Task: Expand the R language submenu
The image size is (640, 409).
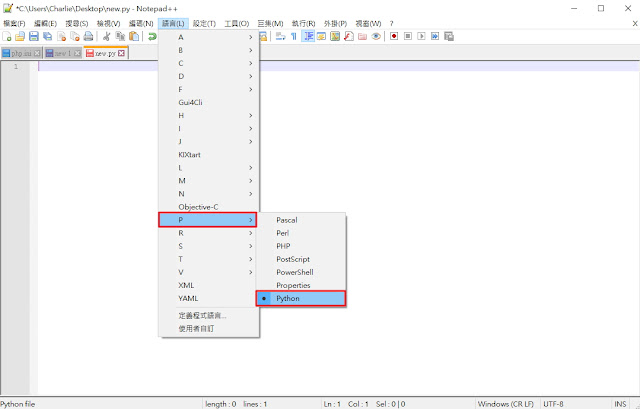Action: (x=209, y=233)
